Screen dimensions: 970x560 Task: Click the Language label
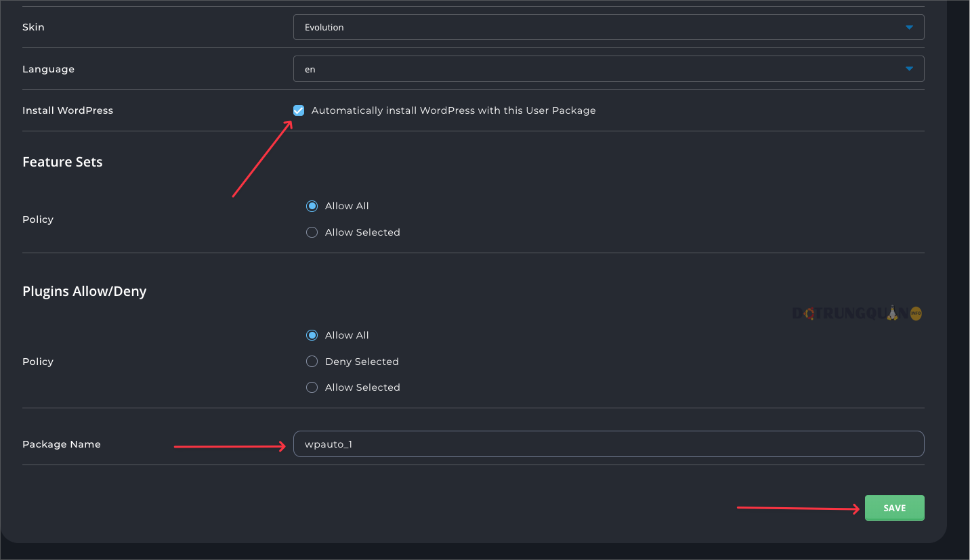[x=48, y=69]
